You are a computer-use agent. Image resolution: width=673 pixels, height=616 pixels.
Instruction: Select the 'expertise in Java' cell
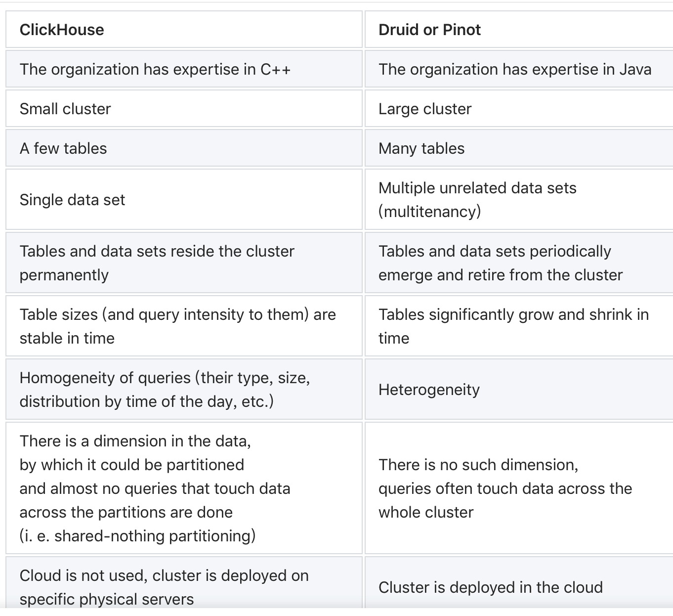[514, 69]
